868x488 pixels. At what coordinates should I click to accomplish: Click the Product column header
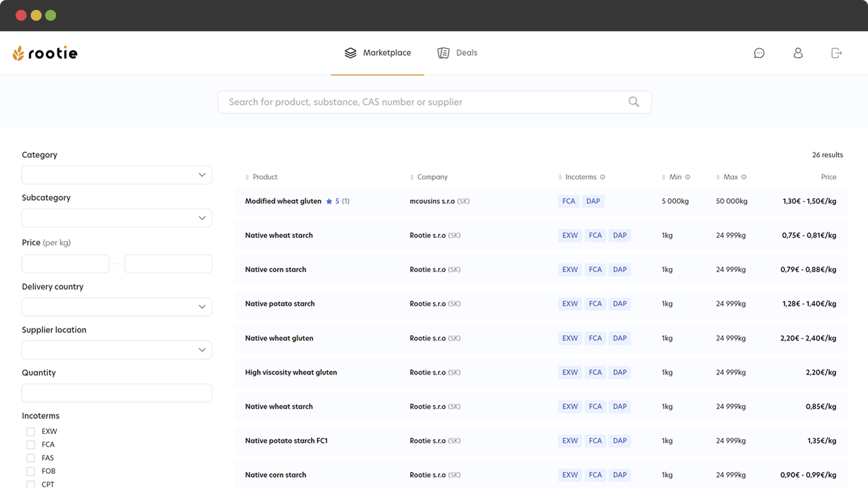point(265,177)
